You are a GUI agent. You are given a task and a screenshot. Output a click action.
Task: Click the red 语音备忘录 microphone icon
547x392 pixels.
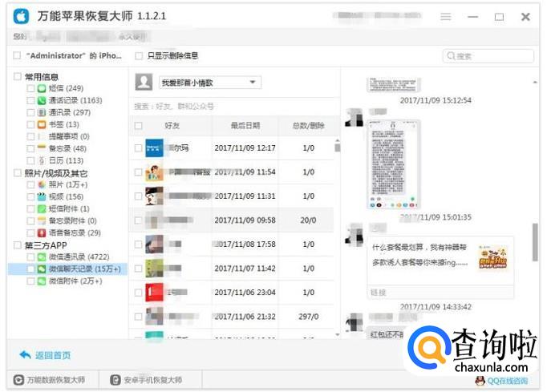(42, 232)
